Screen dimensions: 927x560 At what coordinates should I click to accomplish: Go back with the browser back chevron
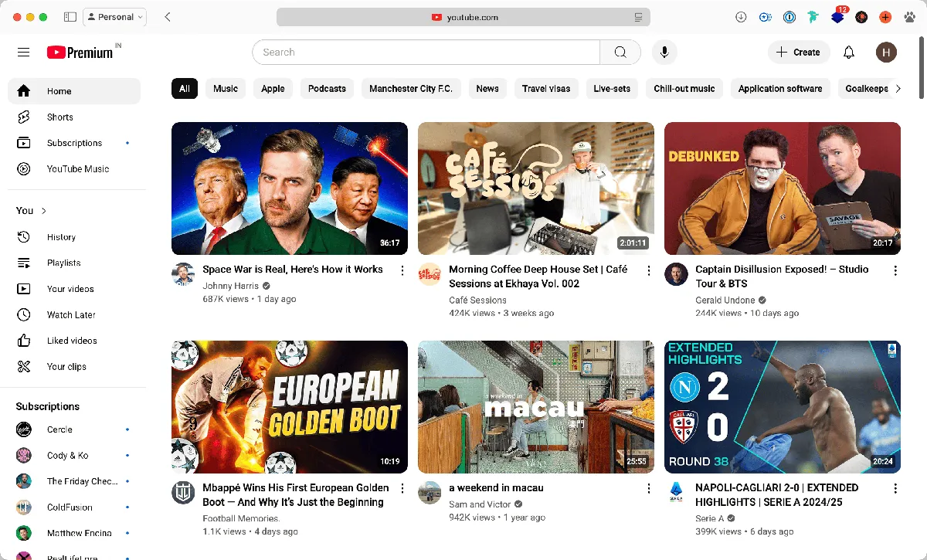(168, 17)
